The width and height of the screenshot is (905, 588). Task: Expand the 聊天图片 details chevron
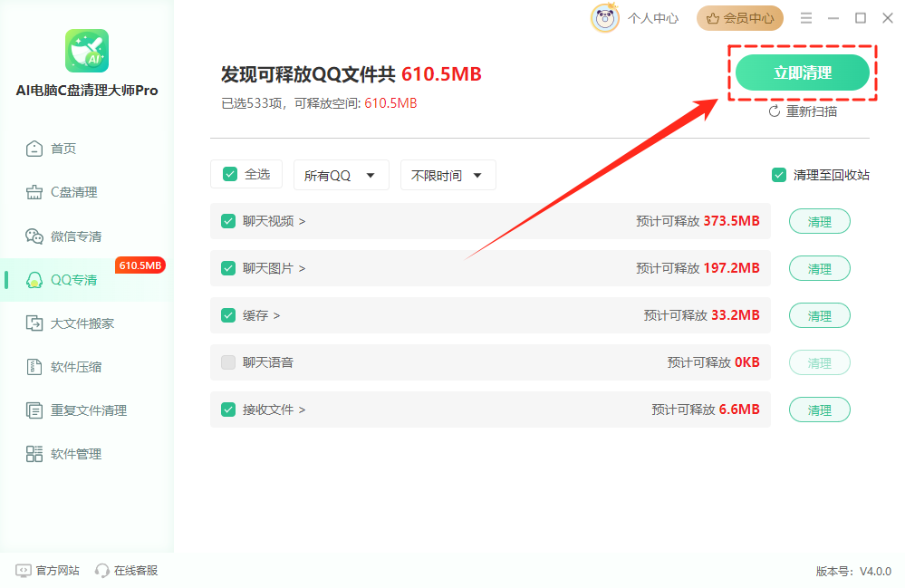pyautogui.click(x=302, y=269)
